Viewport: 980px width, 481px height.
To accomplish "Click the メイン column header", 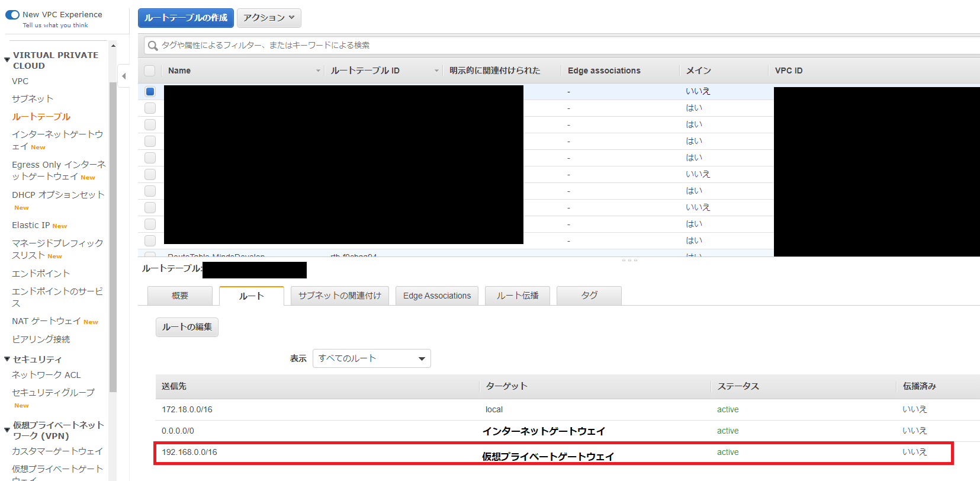I will click(x=698, y=70).
